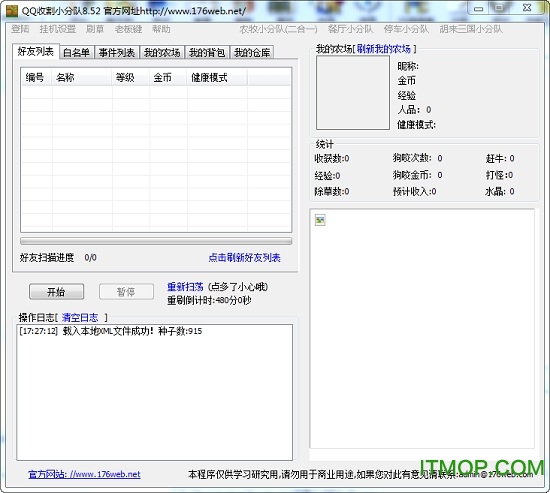The image size is (550, 493).
Task: Open 餐厅小分队 menu item
Action: coord(350,29)
